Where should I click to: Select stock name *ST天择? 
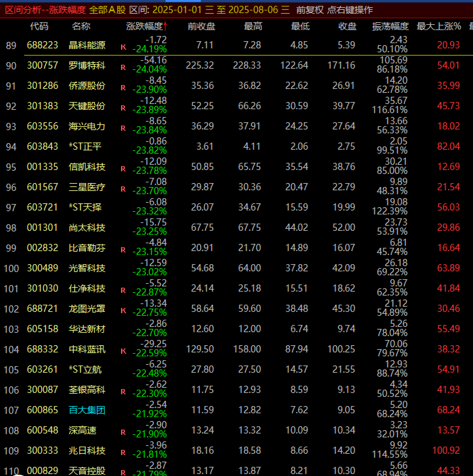pos(85,207)
